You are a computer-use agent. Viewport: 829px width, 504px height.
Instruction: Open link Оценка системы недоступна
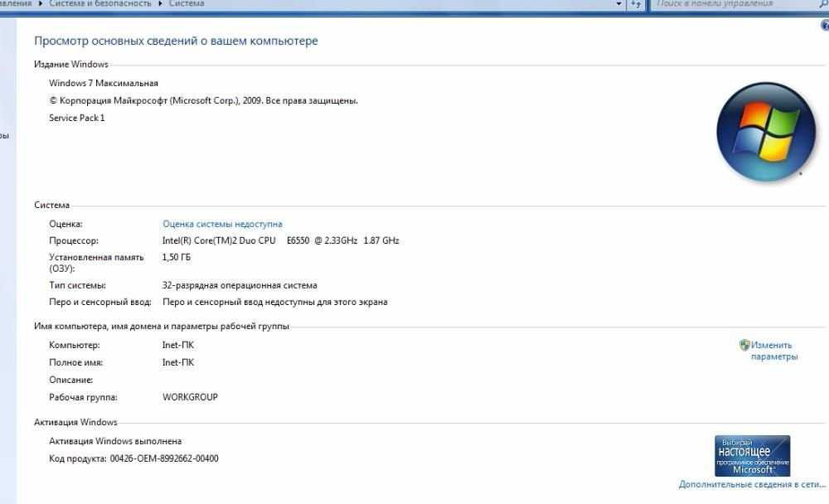click(222, 224)
